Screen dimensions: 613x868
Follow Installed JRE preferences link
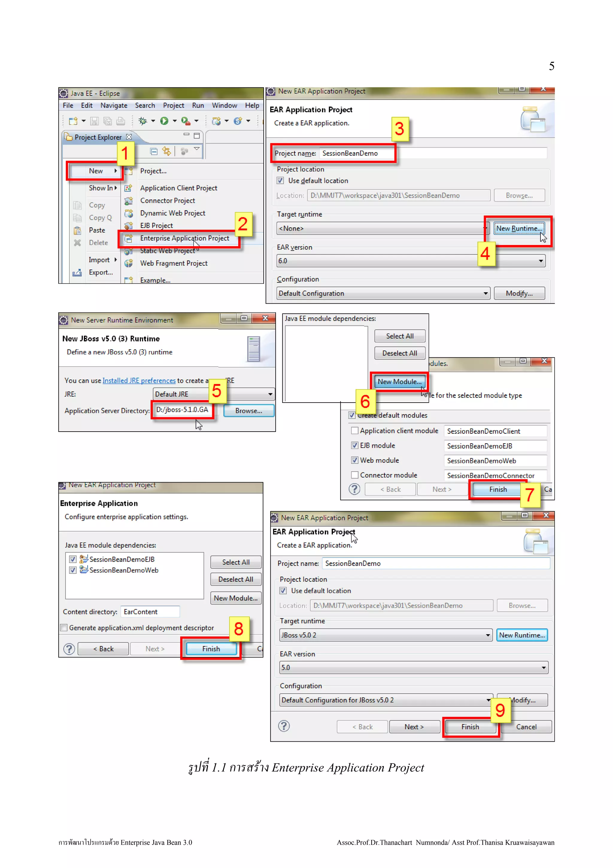[x=139, y=381]
